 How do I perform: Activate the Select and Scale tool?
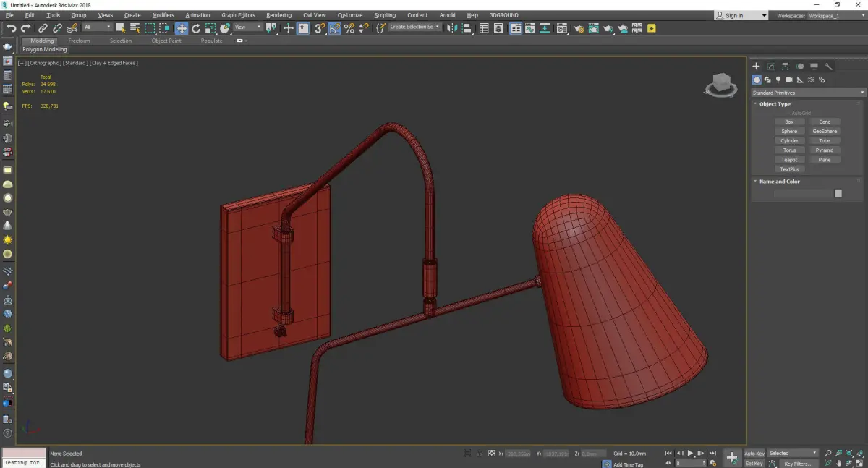[210, 28]
